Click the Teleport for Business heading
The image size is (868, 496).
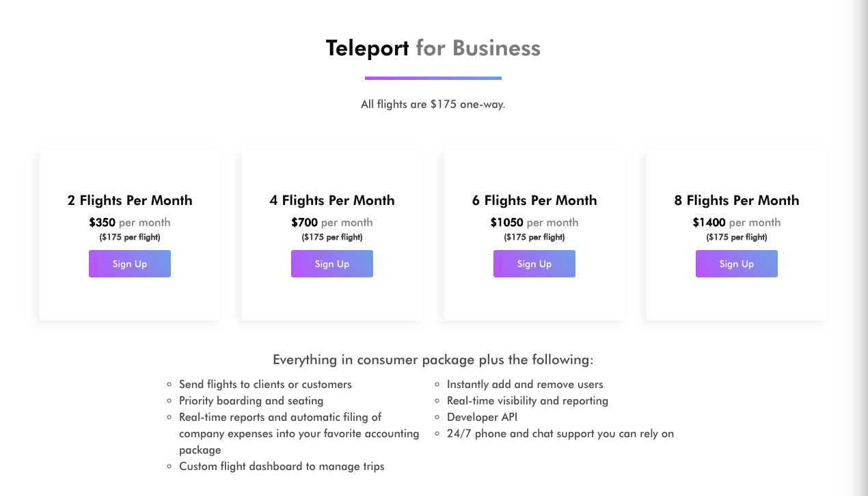[x=433, y=48]
